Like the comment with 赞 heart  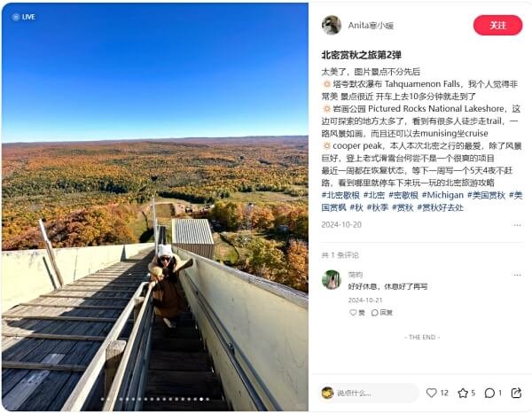click(x=357, y=313)
